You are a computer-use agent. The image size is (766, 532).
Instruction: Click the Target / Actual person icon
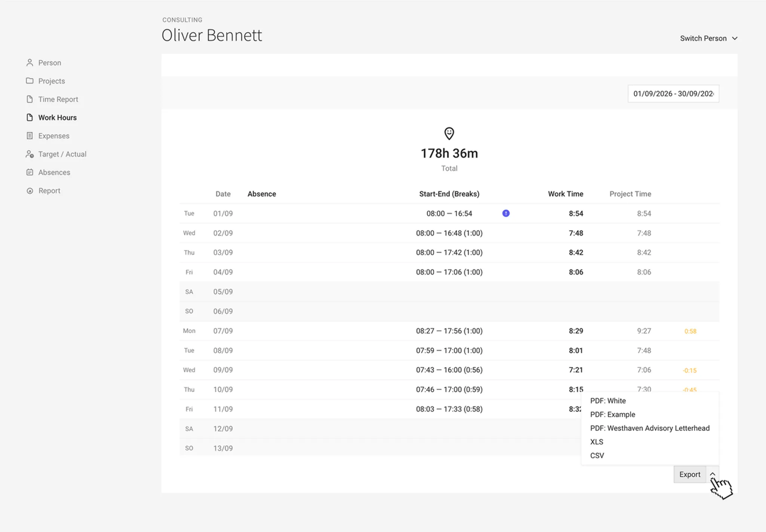pyautogui.click(x=30, y=154)
